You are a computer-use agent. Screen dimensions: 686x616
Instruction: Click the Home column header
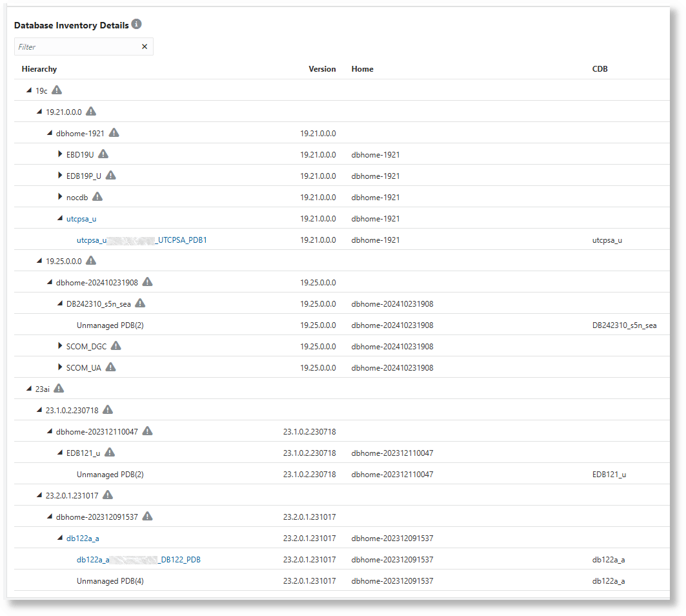362,68
